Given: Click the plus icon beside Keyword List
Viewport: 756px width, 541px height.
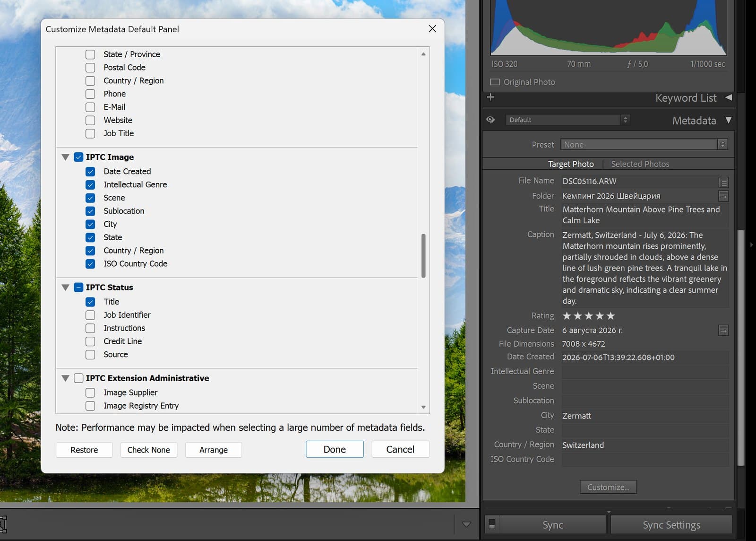Looking at the screenshot, I should click(490, 97).
